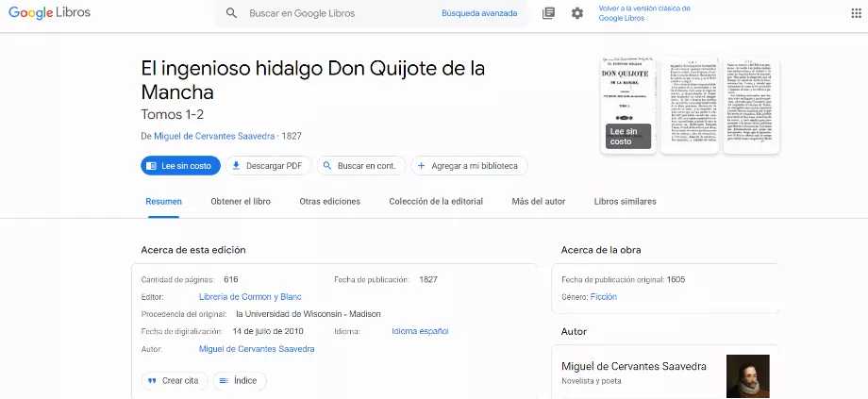868x399 pixels.
Task: Click the magnifier search icon
Action: [x=231, y=13]
